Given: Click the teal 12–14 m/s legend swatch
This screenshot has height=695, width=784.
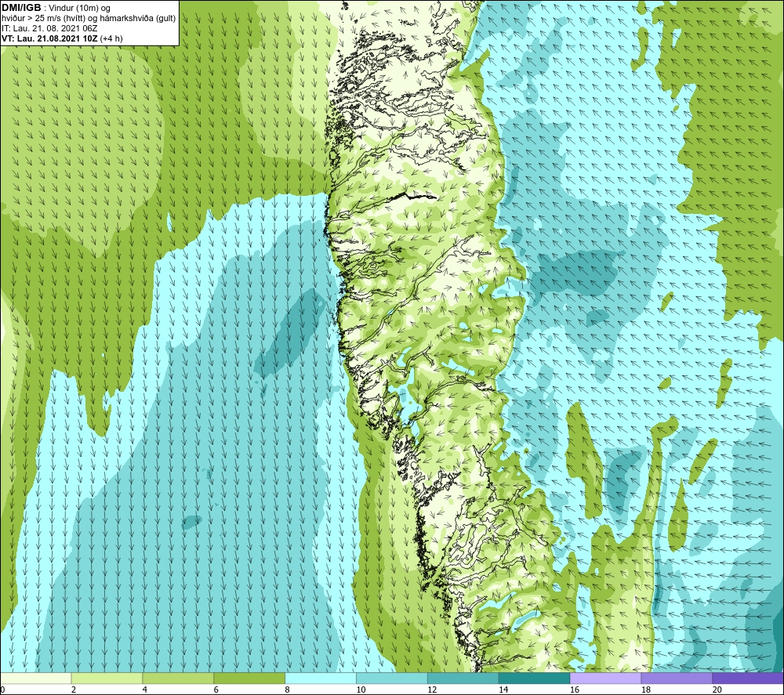Looking at the screenshot, I should pyautogui.click(x=463, y=678).
